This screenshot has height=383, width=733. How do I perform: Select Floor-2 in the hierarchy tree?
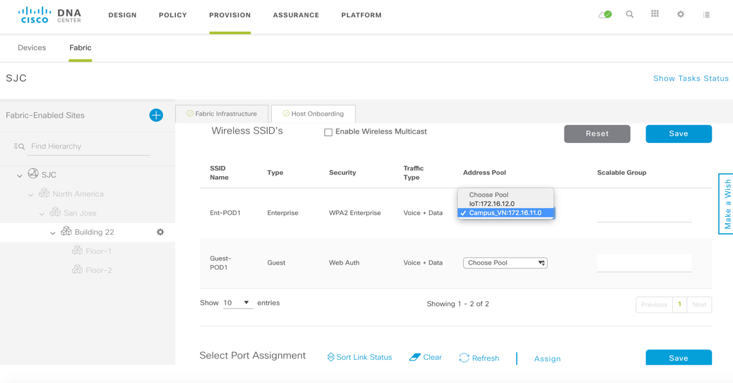(x=99, y=270)
